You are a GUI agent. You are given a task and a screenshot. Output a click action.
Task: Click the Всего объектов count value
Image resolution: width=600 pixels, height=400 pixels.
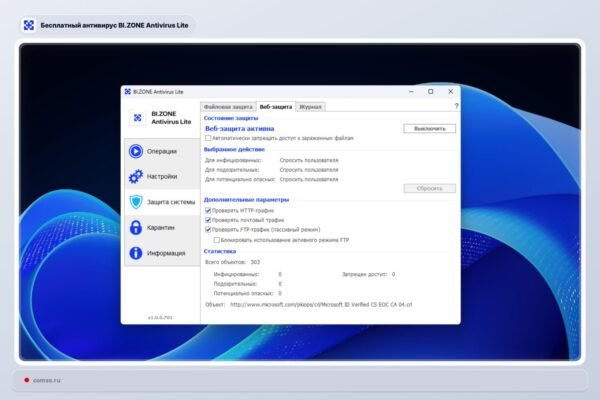pos(255,262)
